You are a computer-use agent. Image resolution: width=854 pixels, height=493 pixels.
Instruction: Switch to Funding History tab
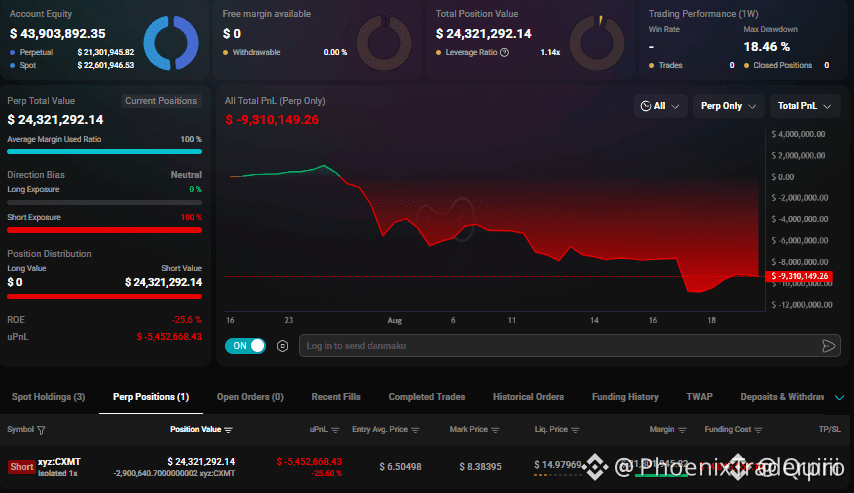click(x=625, y=397)
